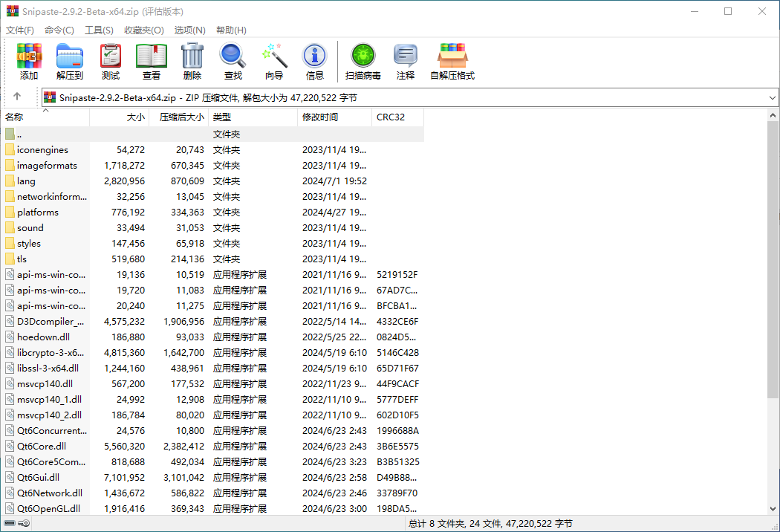
Task: Click the 添加 (Add) toolbar icon
Action: click(29, 55)
